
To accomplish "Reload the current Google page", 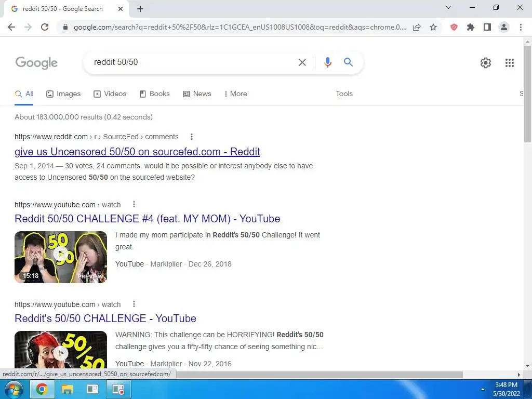I will 45,27.
